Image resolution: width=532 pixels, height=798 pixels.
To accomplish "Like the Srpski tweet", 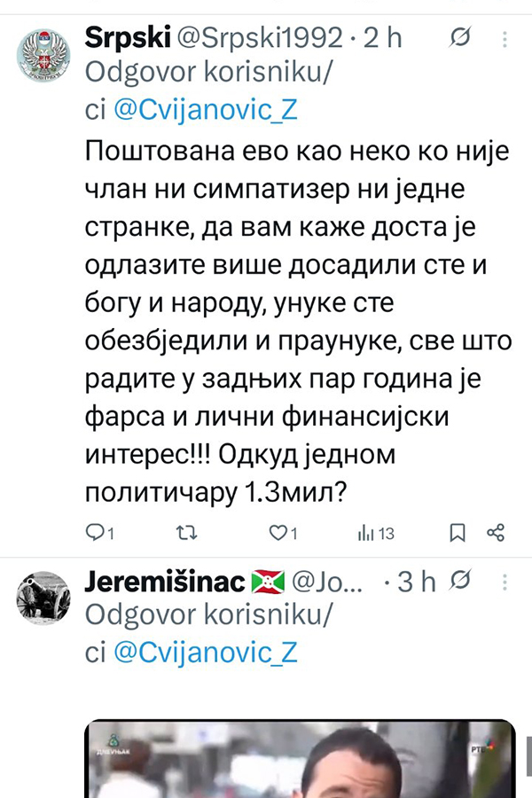I will click(x=278, y=532).
